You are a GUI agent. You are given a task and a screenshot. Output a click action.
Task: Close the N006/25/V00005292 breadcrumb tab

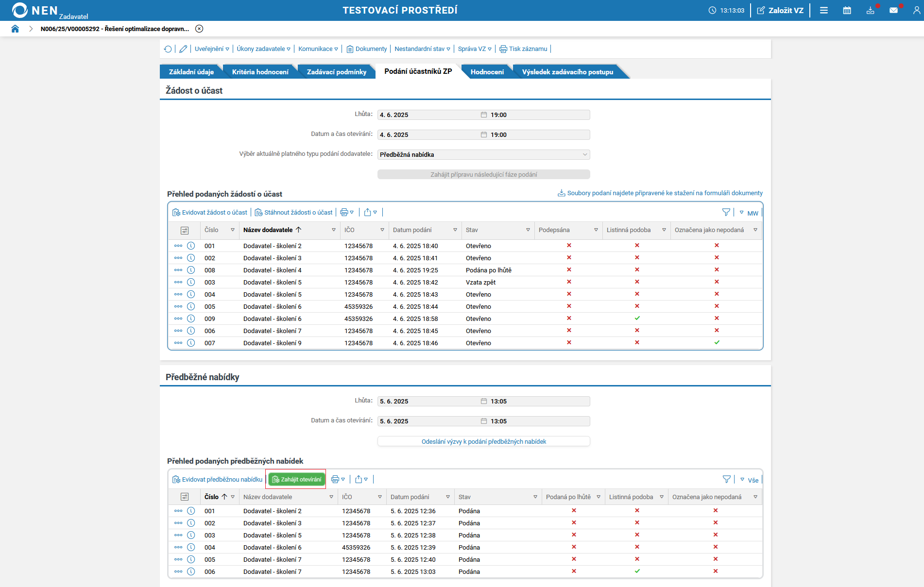pos(199,29)
